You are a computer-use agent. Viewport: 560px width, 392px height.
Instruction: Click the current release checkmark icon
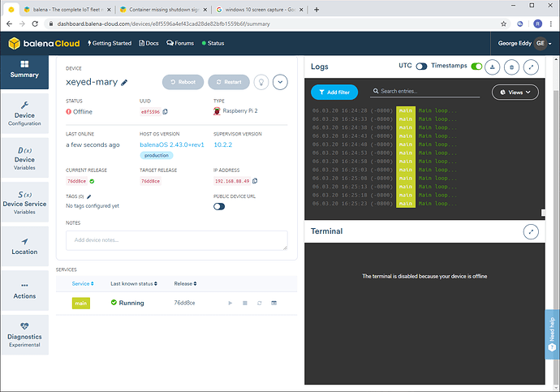[x=93, y=181]
